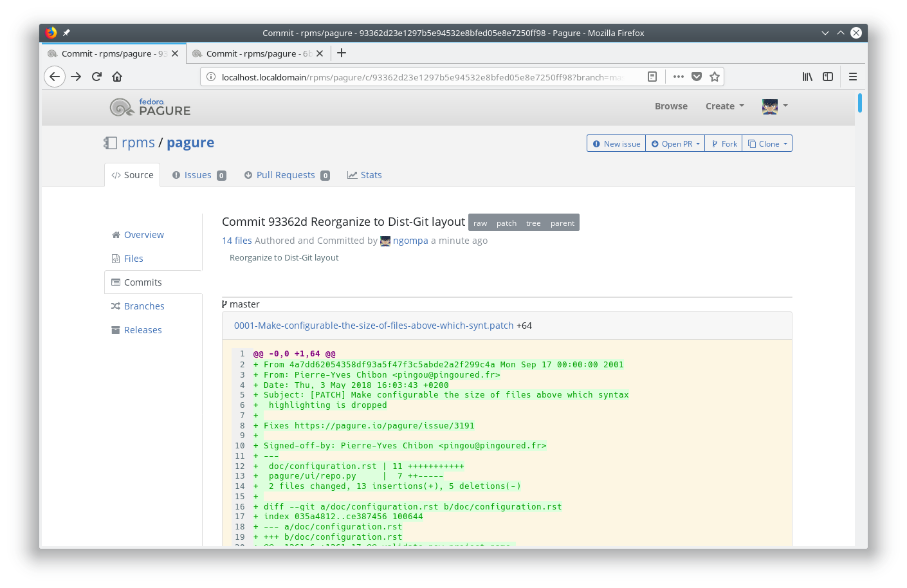
Task: Fork the rpms/pagure repository
Action: 724,143
